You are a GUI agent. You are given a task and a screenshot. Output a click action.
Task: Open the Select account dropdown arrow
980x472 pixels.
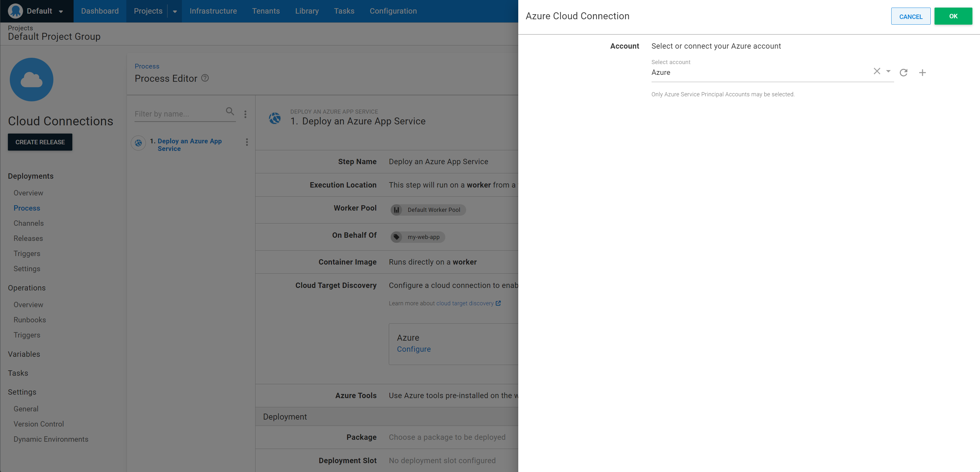(888, 71)
